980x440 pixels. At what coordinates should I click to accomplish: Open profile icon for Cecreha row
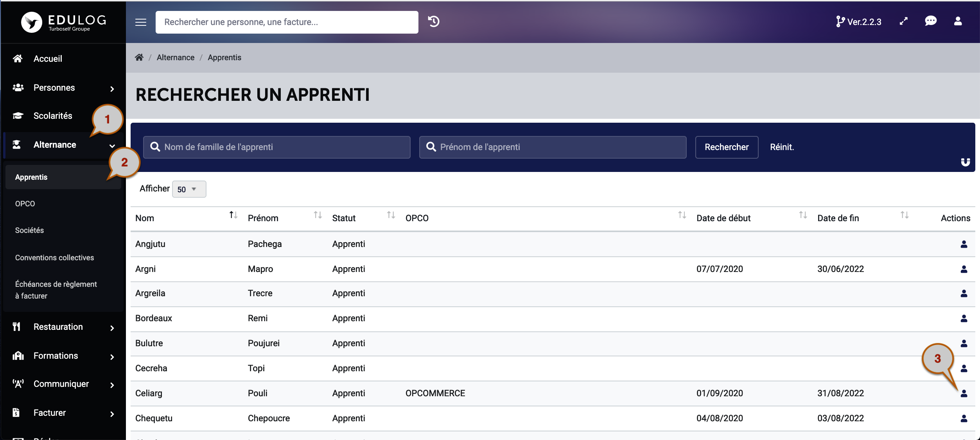pyautogui.click(x=964, y=368)
